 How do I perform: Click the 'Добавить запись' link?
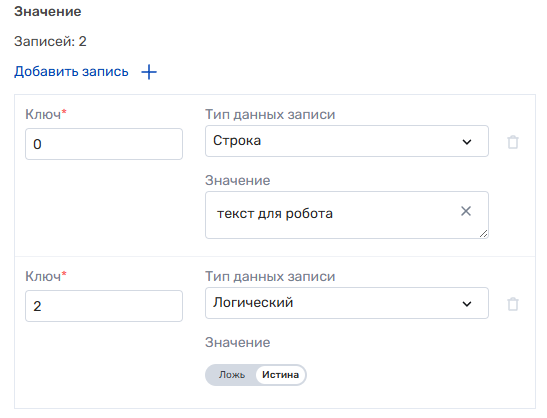tap(71, 72)
